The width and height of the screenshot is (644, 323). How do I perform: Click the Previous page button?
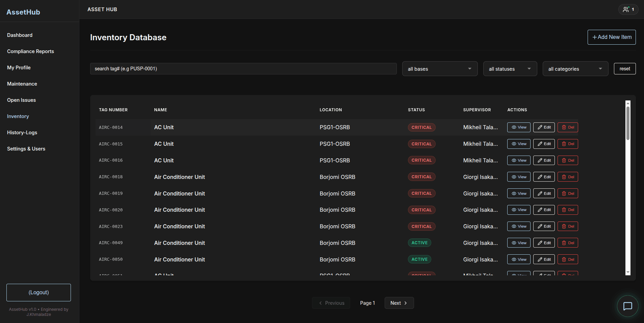[x=331, y=303]
